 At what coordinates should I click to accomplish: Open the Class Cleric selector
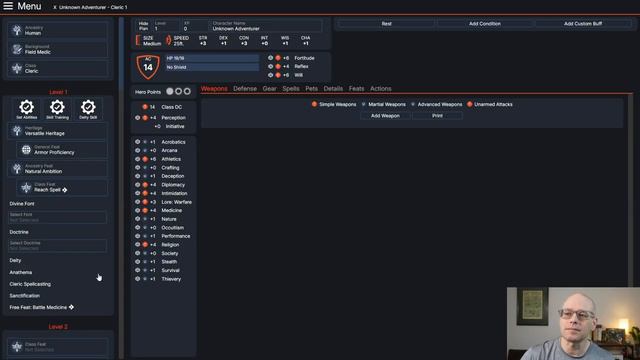(x=58, y=68)
